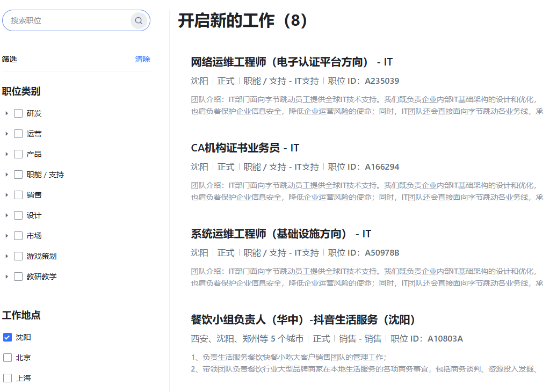The height and width of the screenshot is (392, 557).
Task: Click the job ID text A50978B
Action: 382,253
